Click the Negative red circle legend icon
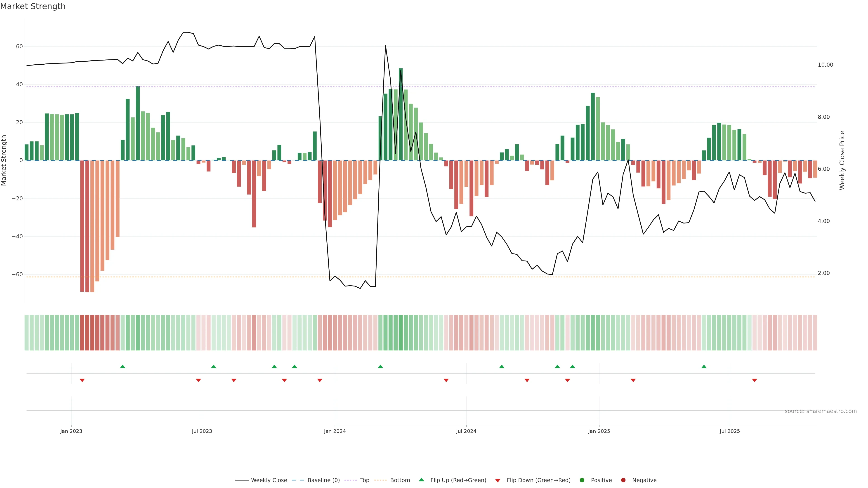This screenshot has height=488, width=868. (x=623, y=480)
